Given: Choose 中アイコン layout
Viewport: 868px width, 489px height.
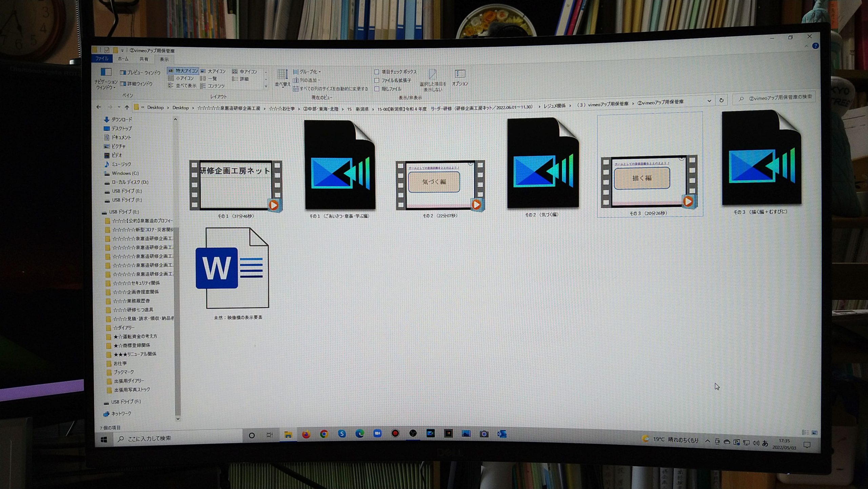Looking at the screenshot, I should tap(245, 72).
